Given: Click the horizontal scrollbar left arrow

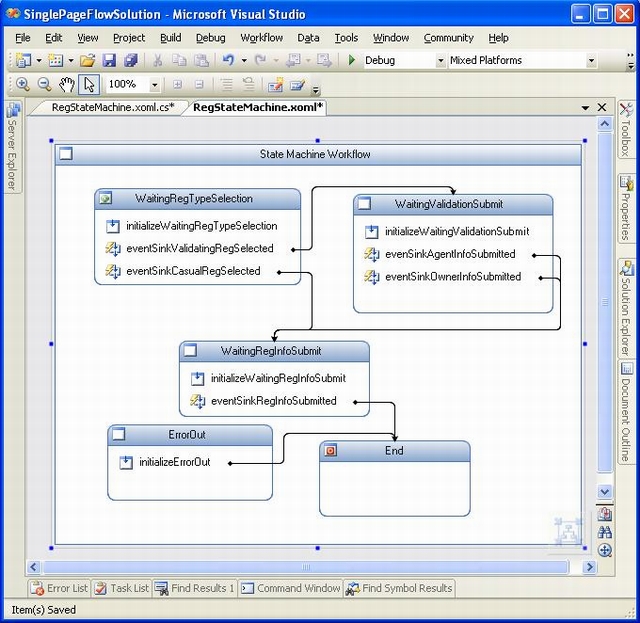Looking at the screenshot, I should pos(33,567).
